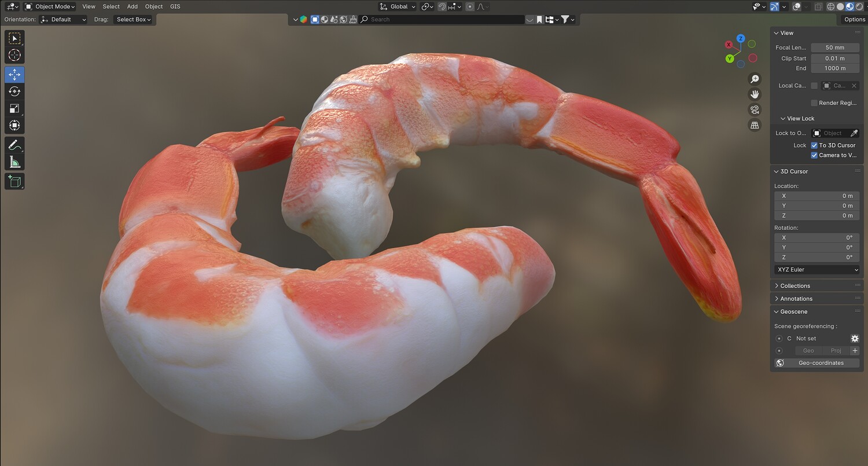Open the Drag Select Box dropdown
The image size is (868, 466).
point(133,19)
